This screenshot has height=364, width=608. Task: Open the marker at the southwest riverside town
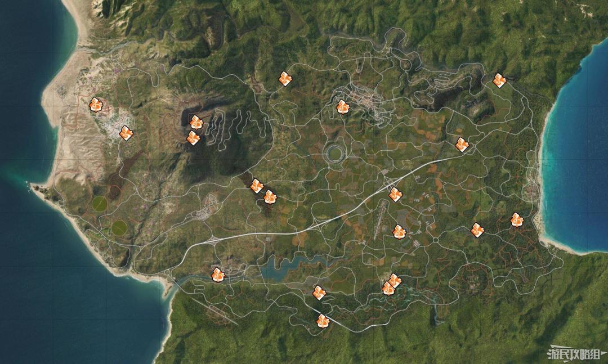coord(218,275)
